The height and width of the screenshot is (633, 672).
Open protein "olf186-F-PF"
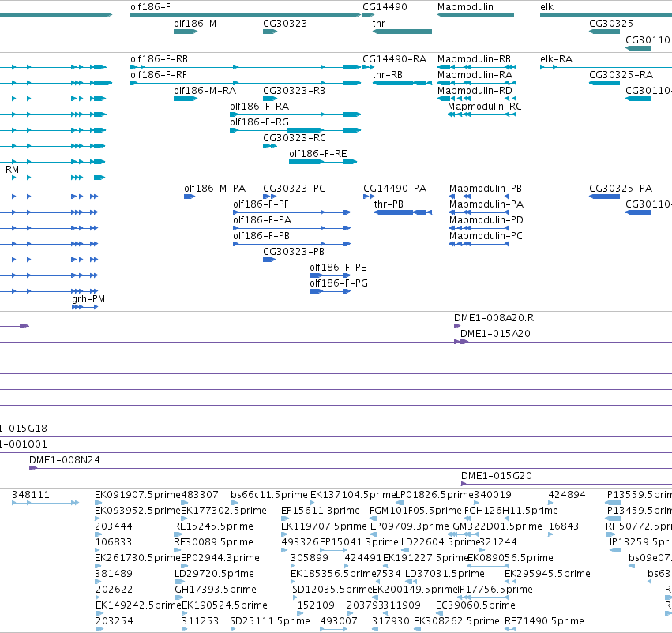click(261, 204)
